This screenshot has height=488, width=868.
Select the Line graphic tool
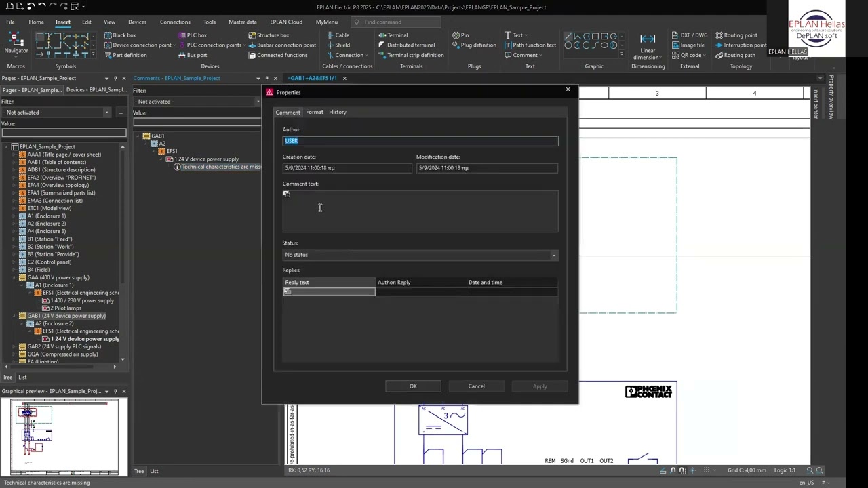click(568, 36)
